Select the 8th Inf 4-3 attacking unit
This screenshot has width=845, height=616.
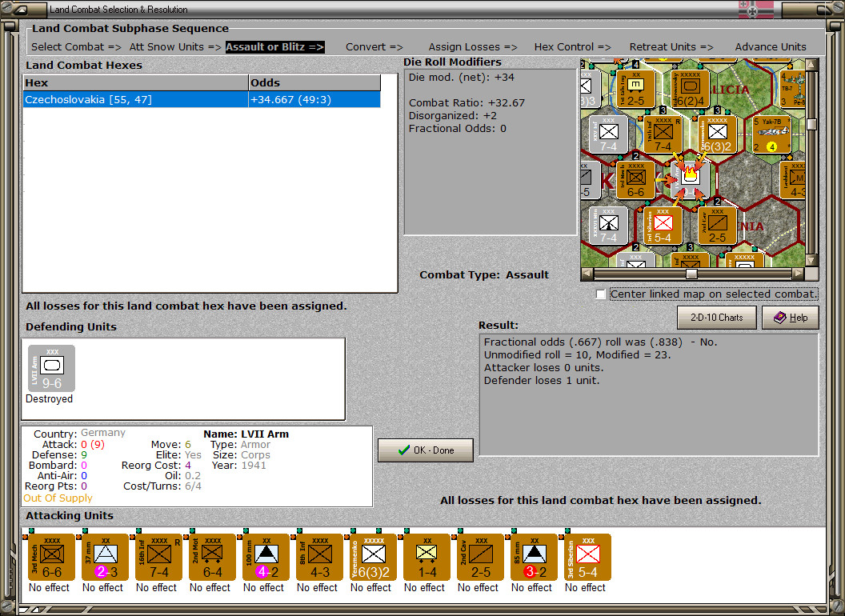point(319,557)
